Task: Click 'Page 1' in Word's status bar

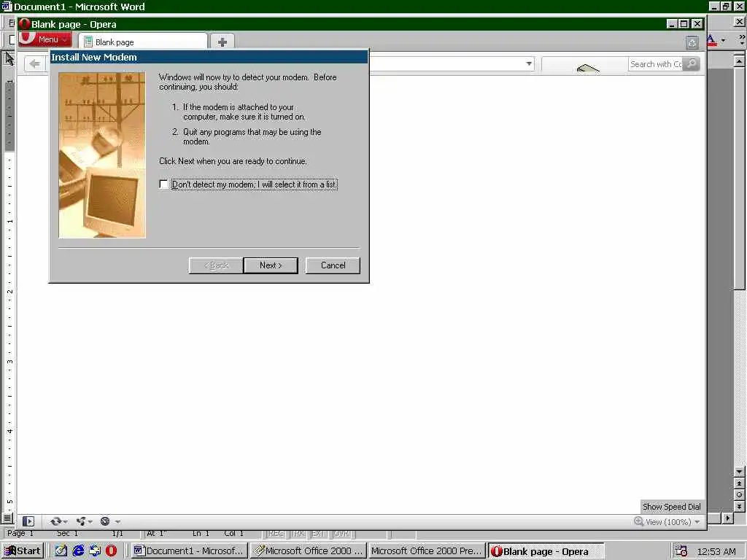Action: (20, 533)
